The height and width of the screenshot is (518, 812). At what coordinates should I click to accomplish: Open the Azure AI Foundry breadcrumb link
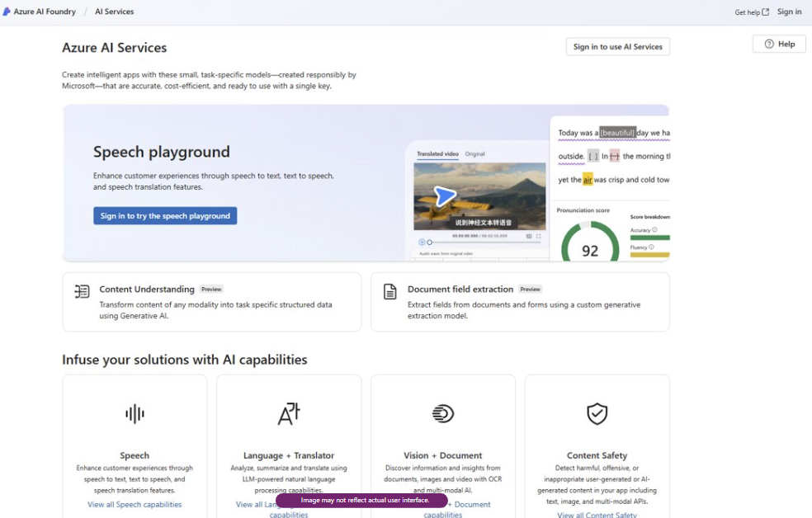tap(45, 12)
